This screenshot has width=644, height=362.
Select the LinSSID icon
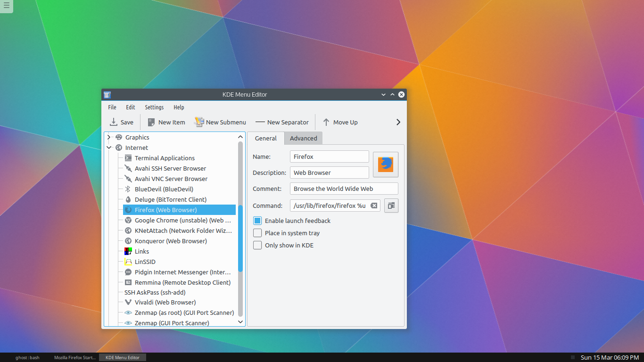click(x=128, y=262)
